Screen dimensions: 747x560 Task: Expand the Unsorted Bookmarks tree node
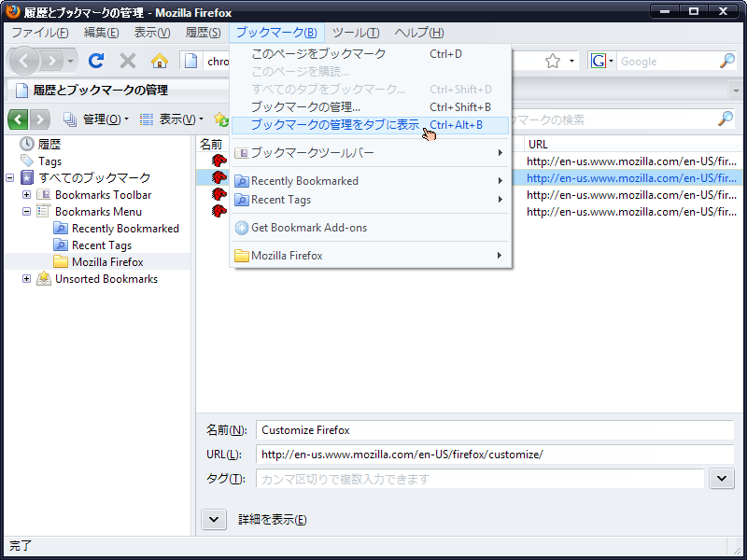[26, 279]
